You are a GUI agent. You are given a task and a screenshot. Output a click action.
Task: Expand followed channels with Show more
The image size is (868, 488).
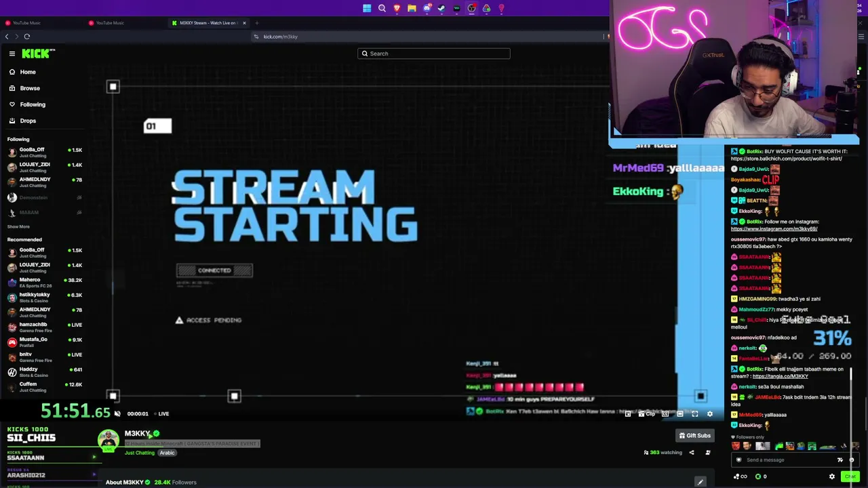point(18,226)
